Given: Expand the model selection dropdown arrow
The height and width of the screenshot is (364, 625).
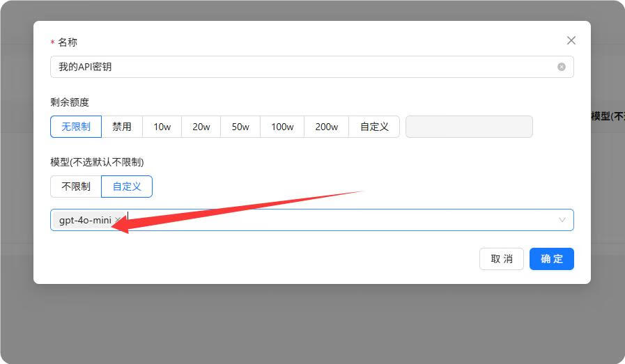Looking at the screenshot, I should 562,220.
